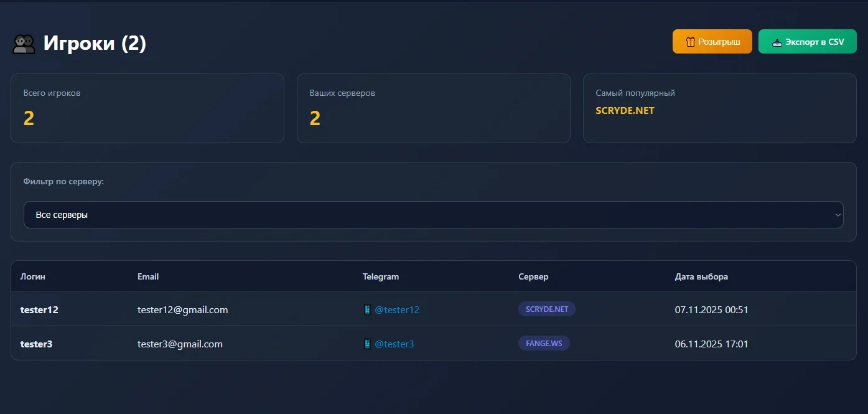Click the Всего игроков stat card
Viewport: 868px width, 414px height.
147,108
